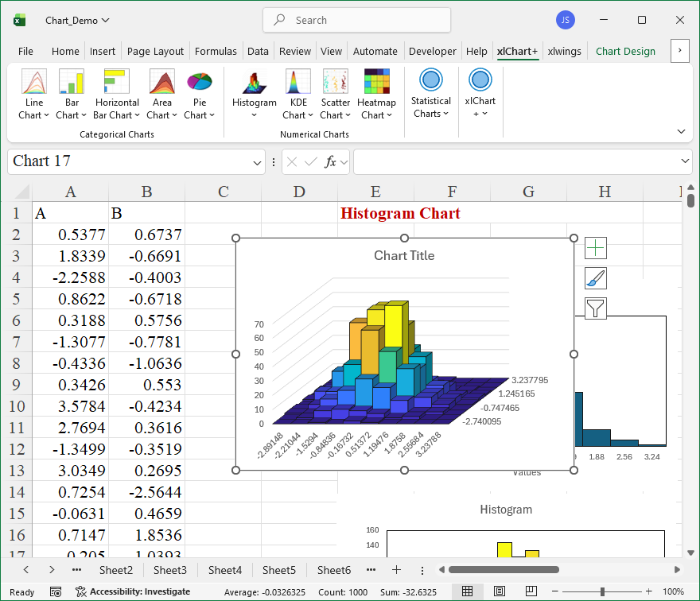The width and height of the screenshot is (700, 601).
Task: Collapse the ribbon using the chevron
Action: 681,131
